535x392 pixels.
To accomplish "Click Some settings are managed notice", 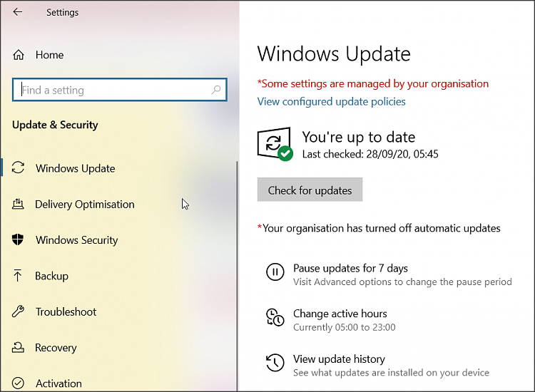I will click(373, 83).
